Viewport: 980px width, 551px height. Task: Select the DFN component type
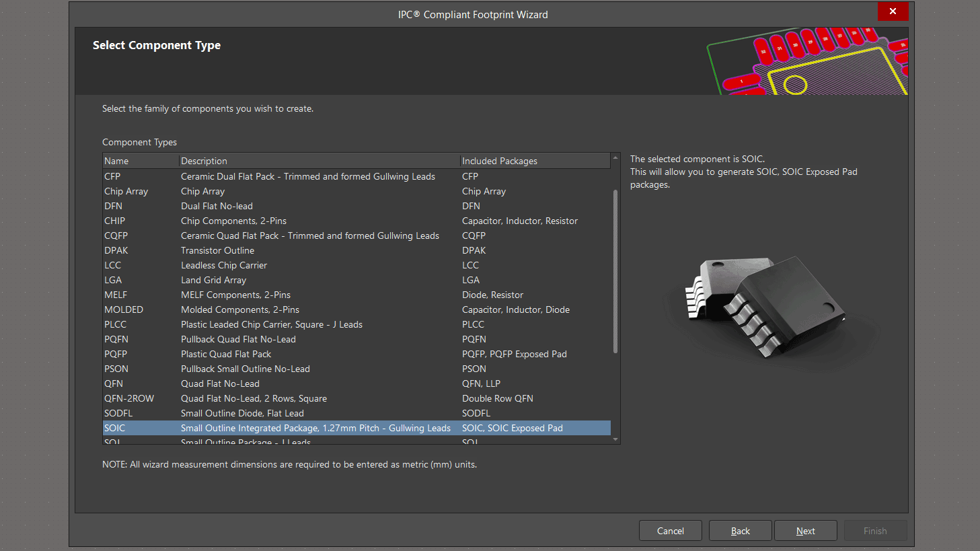pyautogui.click(x=113, y=206)
